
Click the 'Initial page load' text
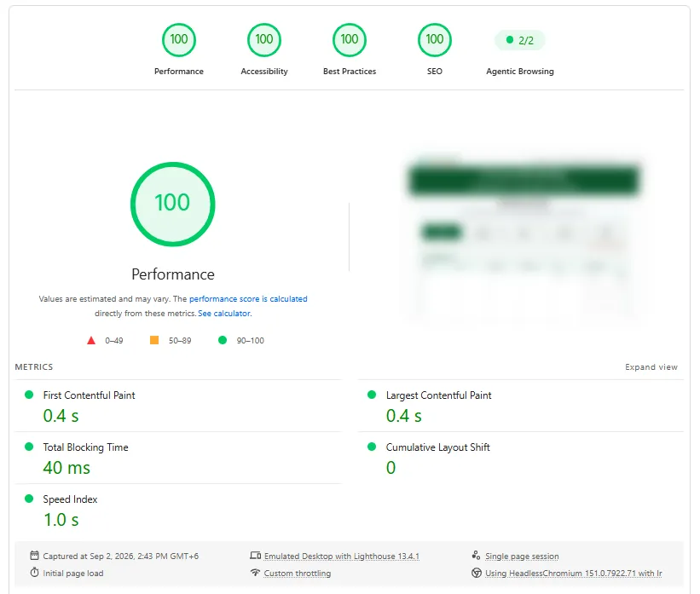click(73, 573)
